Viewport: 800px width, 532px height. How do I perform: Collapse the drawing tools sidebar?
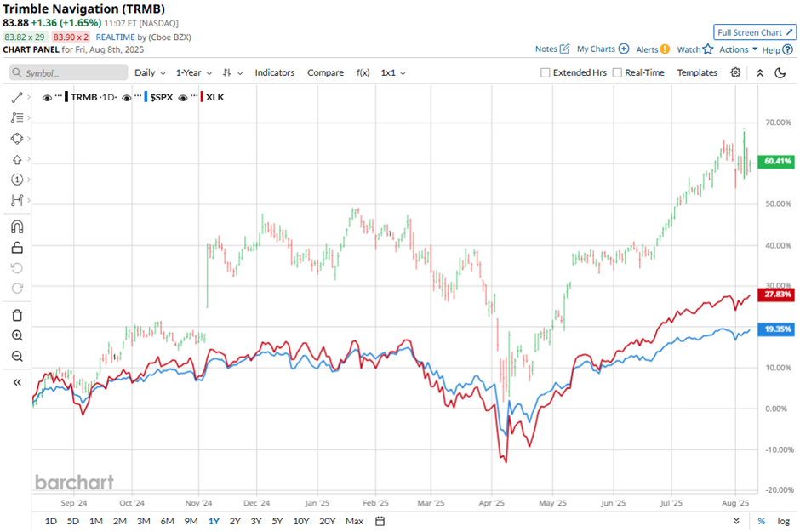(17, 382)
